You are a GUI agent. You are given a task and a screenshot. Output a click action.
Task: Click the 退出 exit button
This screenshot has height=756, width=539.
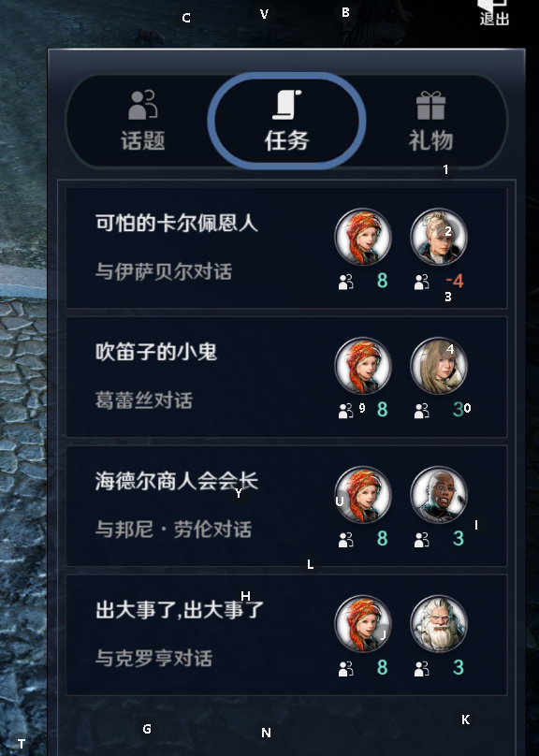click(x=494, y=13)
